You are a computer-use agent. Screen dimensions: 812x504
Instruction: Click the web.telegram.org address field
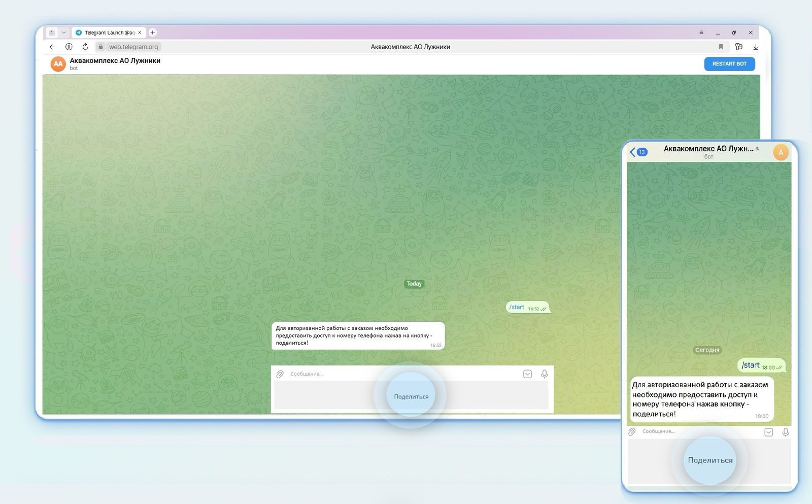[x=133, y=47]
